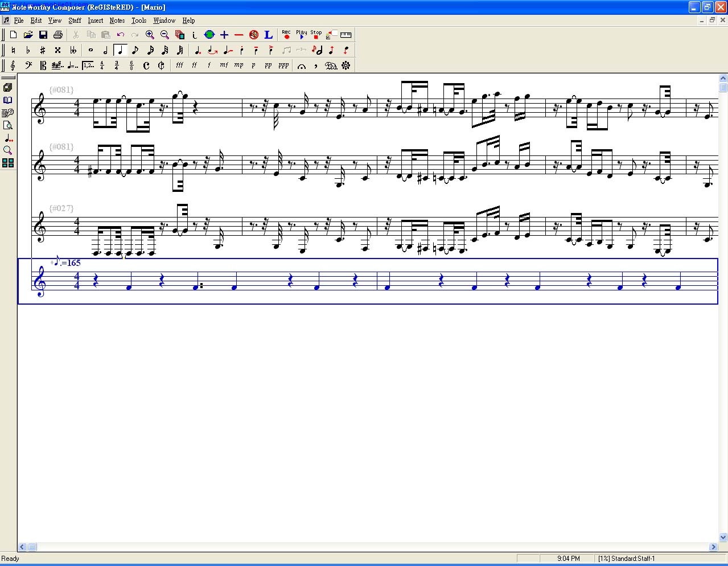Remove a staff with the red minus
Image resolution: width=728 pixels, height=566 pixels.
click(239, 35)
